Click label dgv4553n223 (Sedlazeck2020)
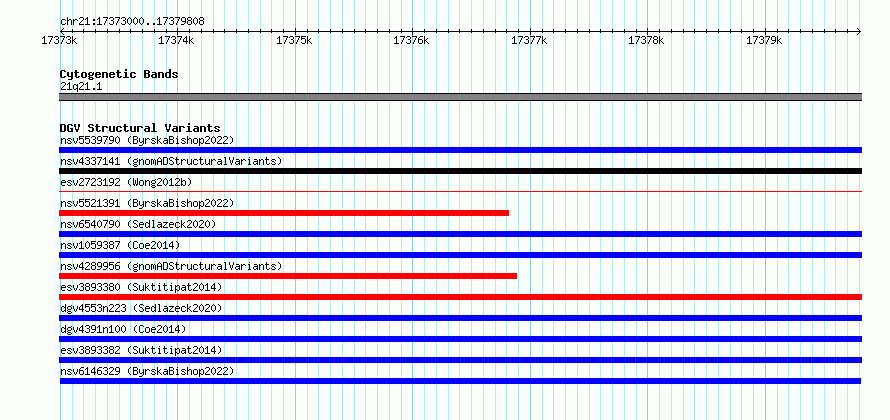Image resolution: width=890 pixels, height=420 pixels. (141, 308)
